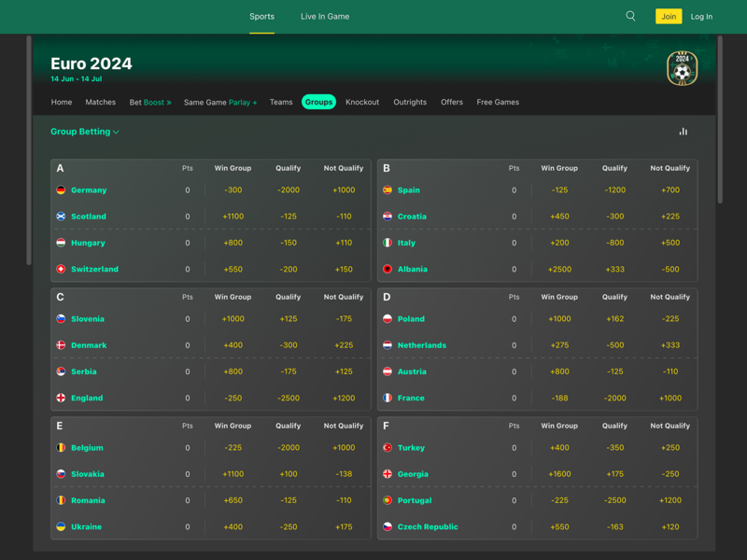Open Live In Game section

coord(325,16)
